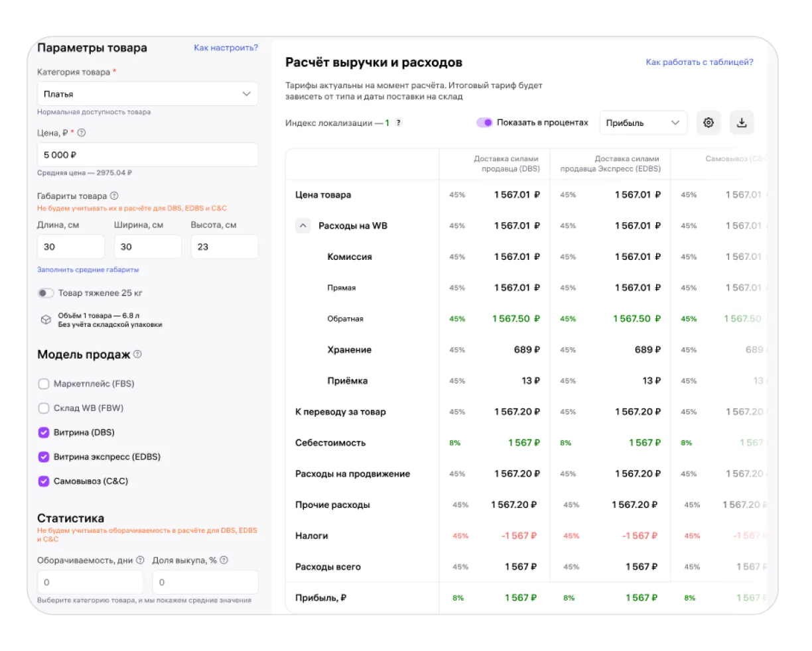Image resolution: width=812 pixels, height=651 pixels.
Task: Click help icon next to Модель продаж
Action: click(137, 354)
